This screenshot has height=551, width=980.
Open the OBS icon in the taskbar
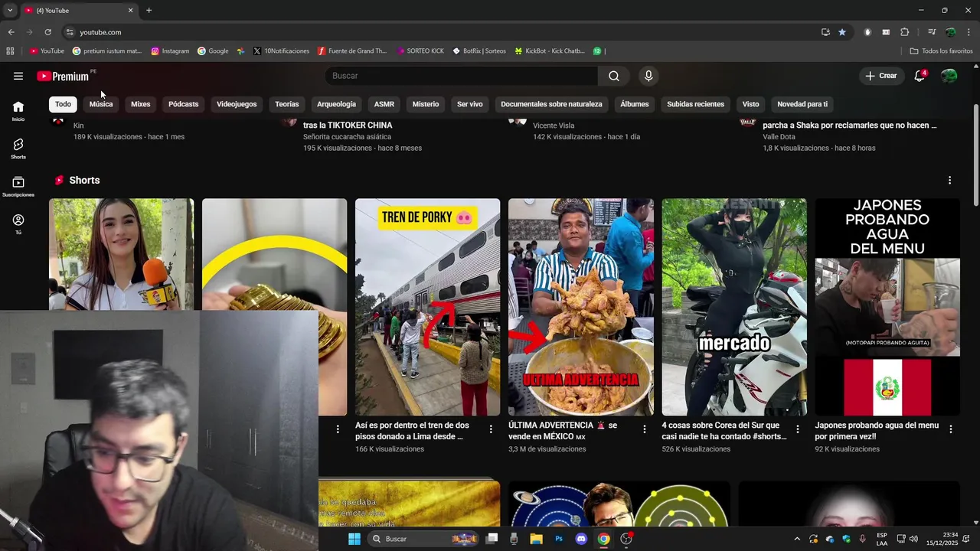point(626,539)
